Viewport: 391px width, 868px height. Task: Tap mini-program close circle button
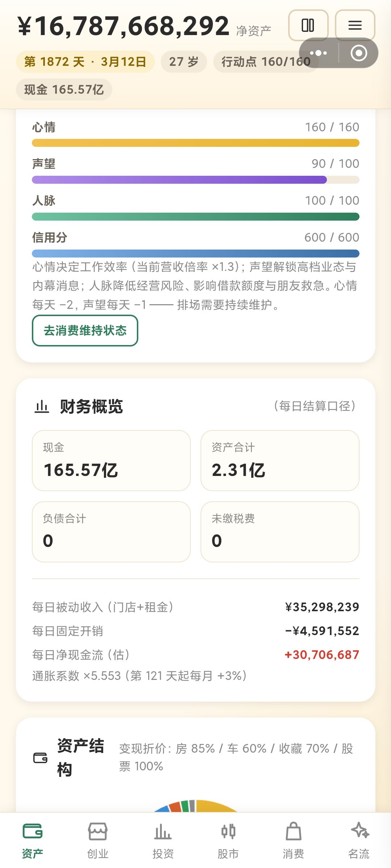(x=359, y=53)
